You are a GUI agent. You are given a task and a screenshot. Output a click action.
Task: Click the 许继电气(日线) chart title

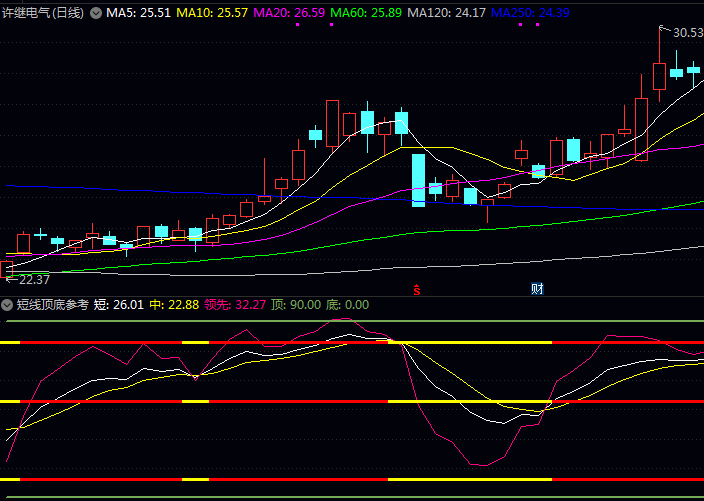(x=43, y=13)
